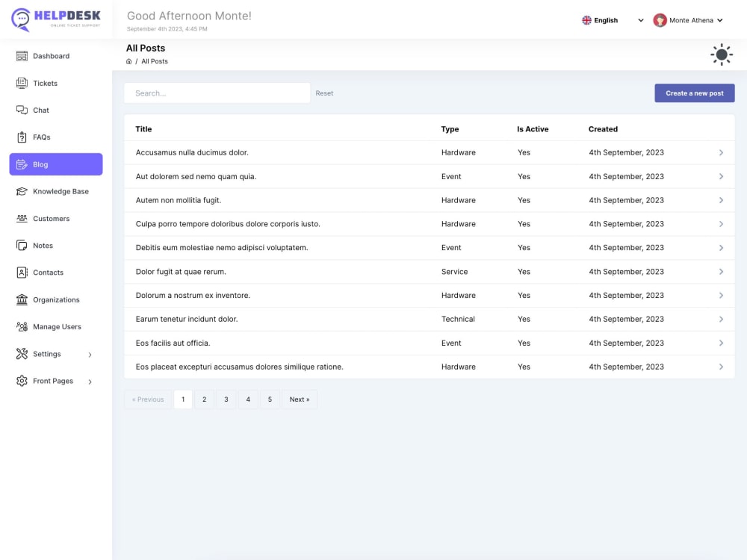Open 'Eos facilis aut officia' row chevron
The height and width of the screenshot is (560, 747).
[721, 343]
